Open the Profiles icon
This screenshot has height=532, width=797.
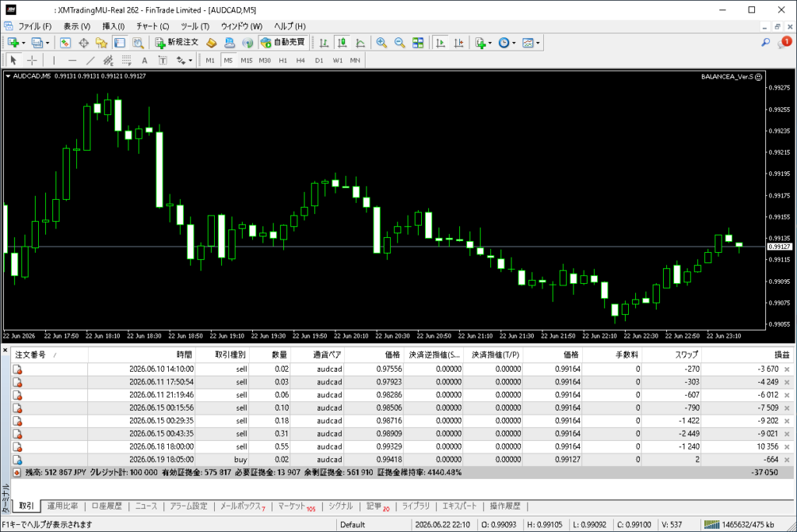37,43
